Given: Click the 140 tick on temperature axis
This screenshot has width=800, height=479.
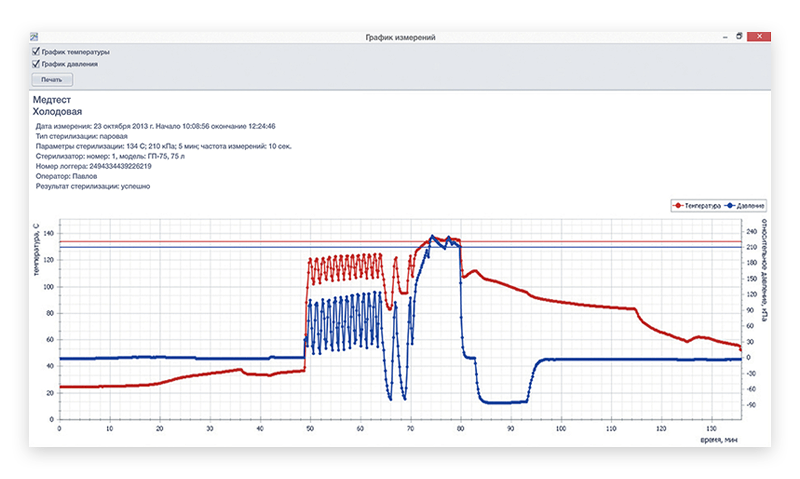Looking at the screenshot, I should coord(48,233).
